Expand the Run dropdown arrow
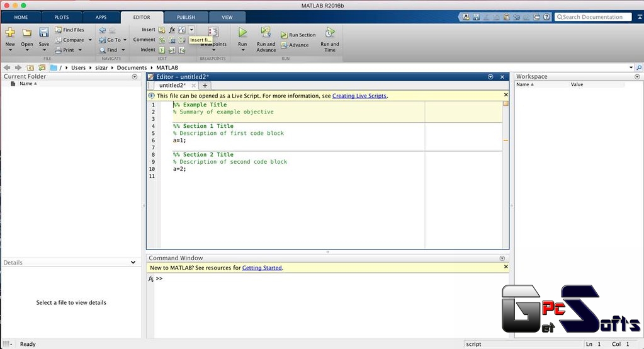 coord(242,50)
